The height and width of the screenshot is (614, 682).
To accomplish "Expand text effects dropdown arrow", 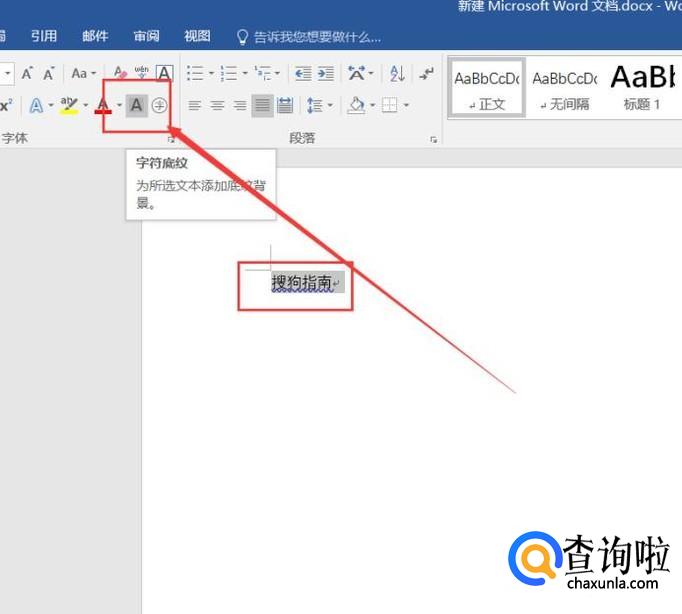I will [x=51, y=105].
